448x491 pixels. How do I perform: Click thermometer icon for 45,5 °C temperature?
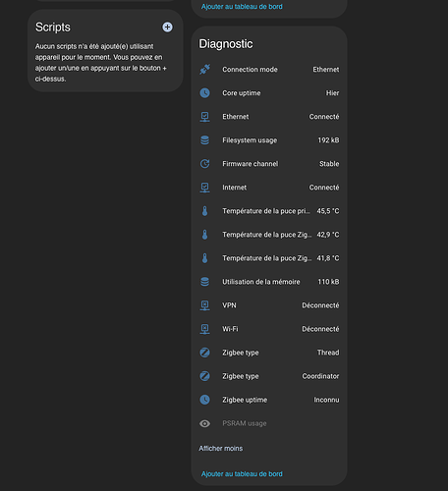tap(204, 211)
